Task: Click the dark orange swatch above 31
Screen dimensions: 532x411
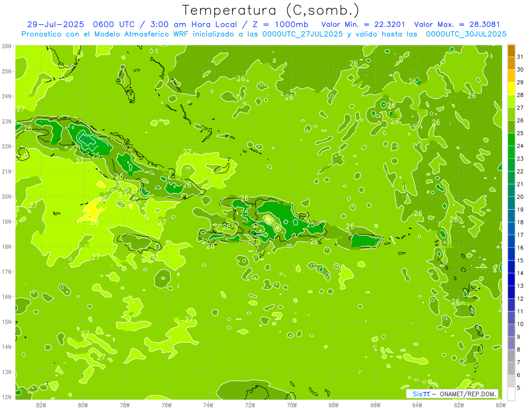Action: pos(511,51)
